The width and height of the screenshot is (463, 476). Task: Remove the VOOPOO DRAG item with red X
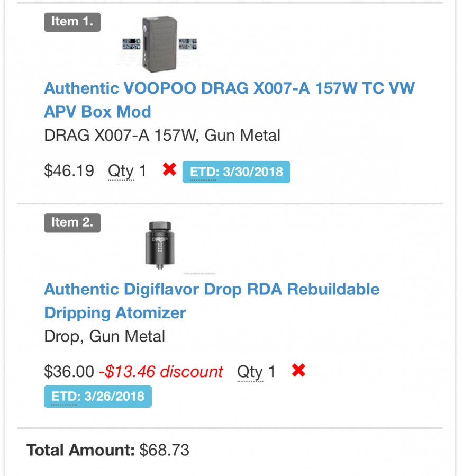pos(169,170)
